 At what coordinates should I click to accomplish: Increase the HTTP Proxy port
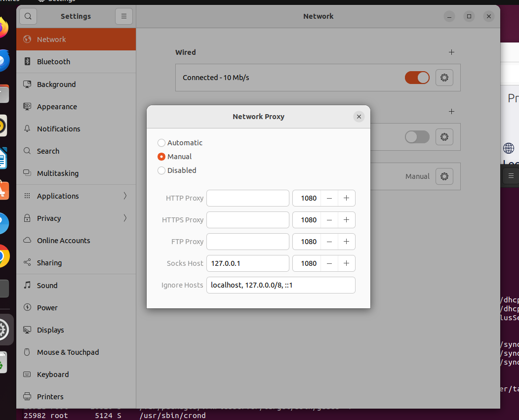[347, 198]
